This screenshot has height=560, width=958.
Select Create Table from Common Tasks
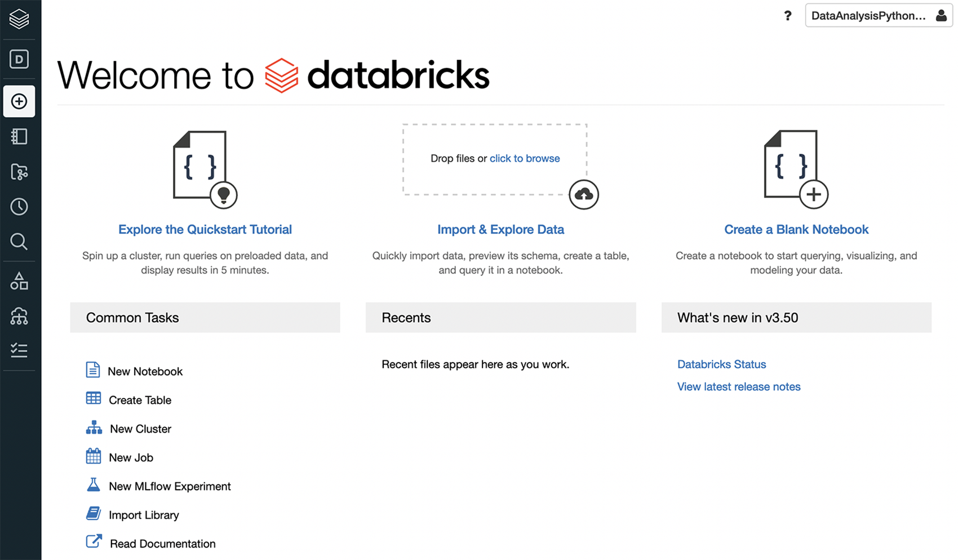point(140,400)
